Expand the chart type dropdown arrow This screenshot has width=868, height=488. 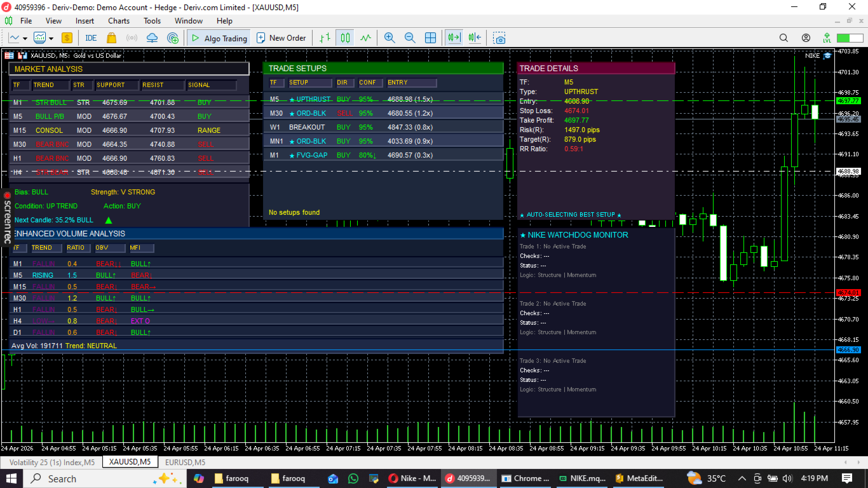coord(24,38)
